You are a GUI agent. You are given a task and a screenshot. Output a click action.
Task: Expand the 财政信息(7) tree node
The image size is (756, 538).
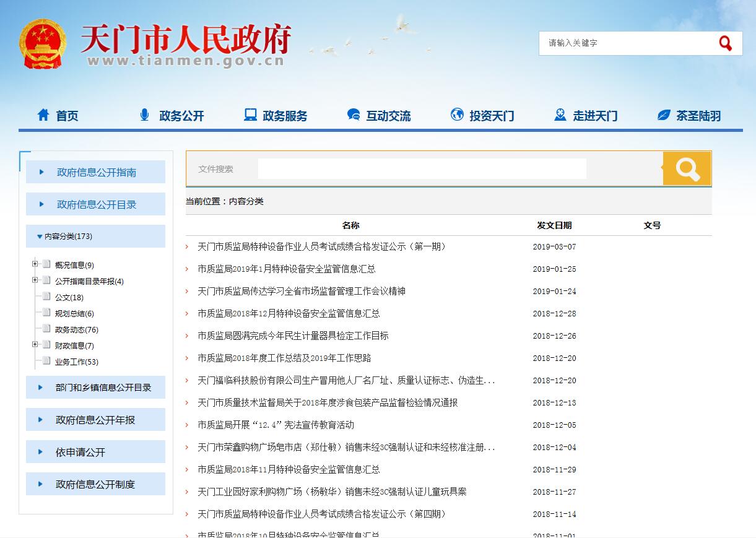point(35,345)
